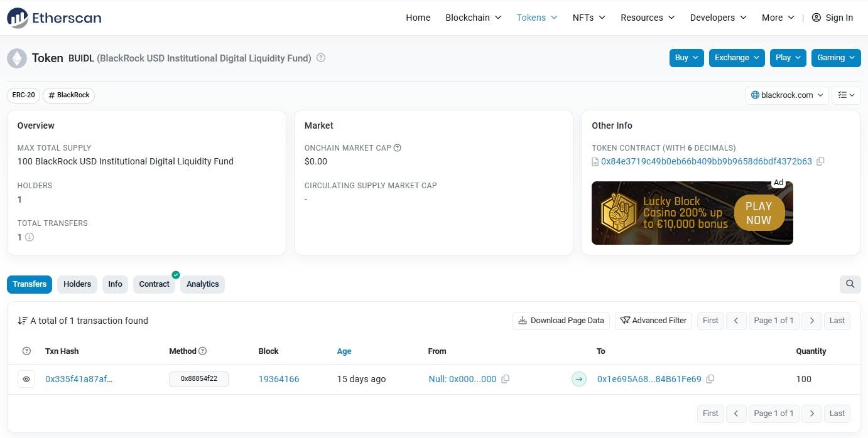Image resolution: width=868 pixels, height=438 pixels.
Task: Expand the Gaming dropdown
Action: [x=836, y=58]
